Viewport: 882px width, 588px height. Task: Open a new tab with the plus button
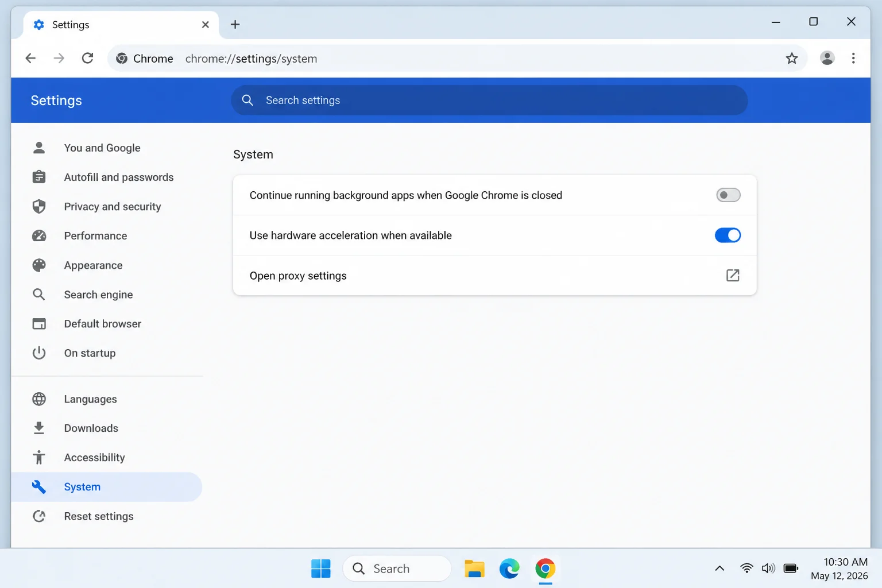point(235,25)
